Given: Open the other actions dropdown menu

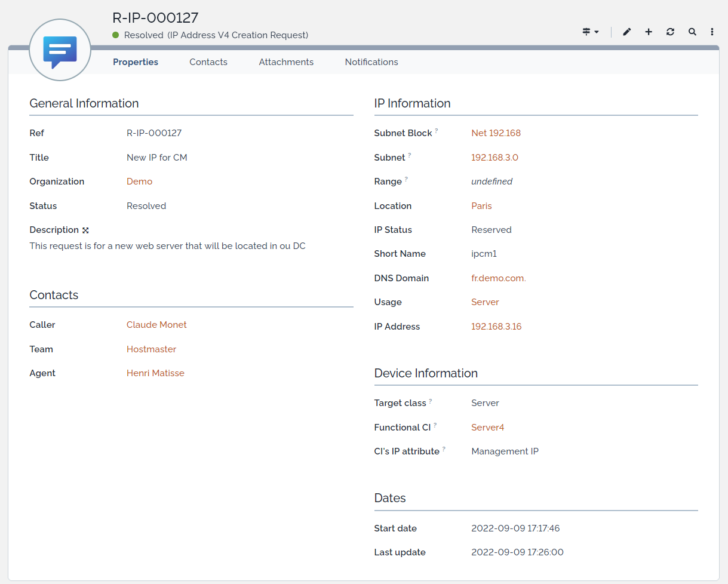Looking at the screenshot, I should click(591, 32).
